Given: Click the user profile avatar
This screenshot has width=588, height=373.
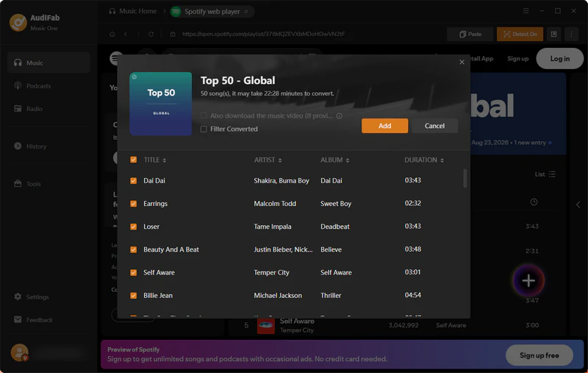Looking at the screenshot, I should 20,352.
